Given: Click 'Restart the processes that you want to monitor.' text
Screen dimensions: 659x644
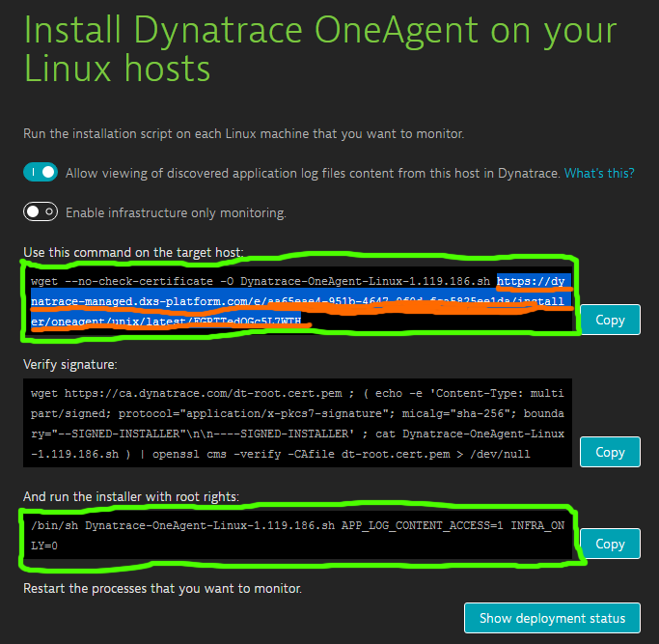Looking at the screenshot, I should pos(162,588).
